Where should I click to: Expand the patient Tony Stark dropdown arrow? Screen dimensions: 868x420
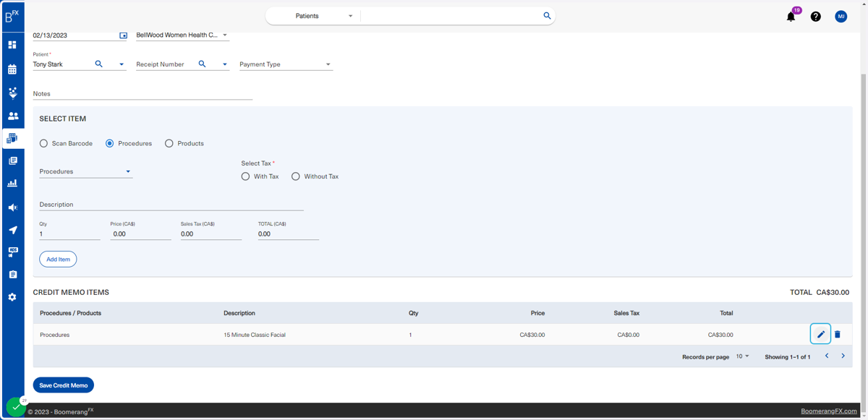click(x=122, y=65)
